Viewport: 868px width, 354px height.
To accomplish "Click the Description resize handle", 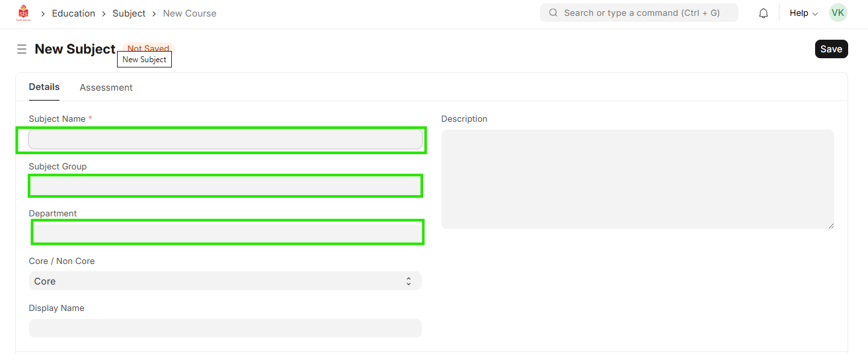I will [x=830, y=226].
